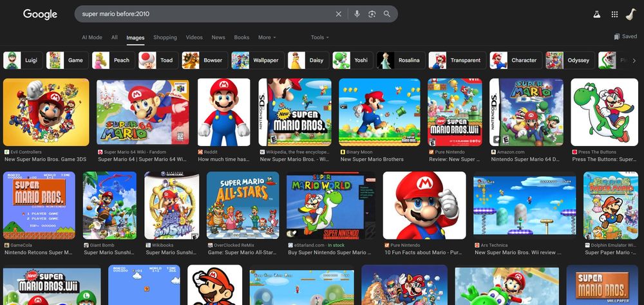
Task: Open 10 Fun Facts about Mario image
Action: point(424,205)
